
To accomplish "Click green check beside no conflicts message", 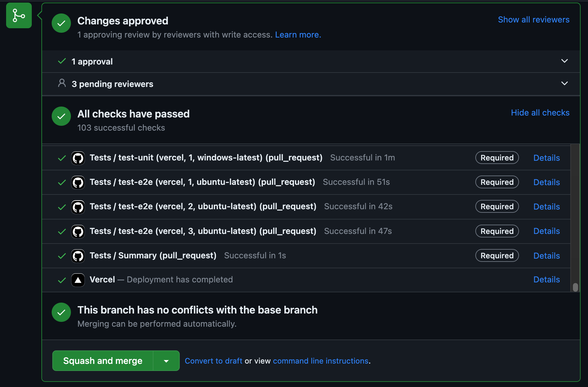I will click(61, 312).
